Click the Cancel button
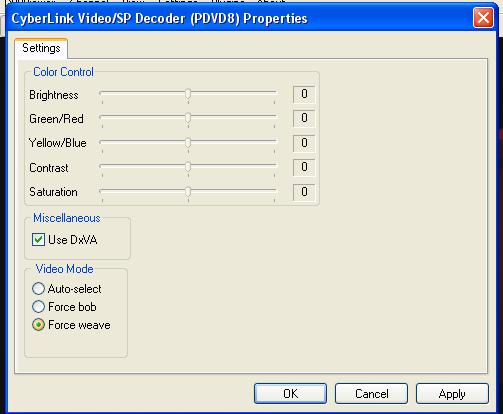This screenshot has height=414, width=503. (x=371, y=394)
